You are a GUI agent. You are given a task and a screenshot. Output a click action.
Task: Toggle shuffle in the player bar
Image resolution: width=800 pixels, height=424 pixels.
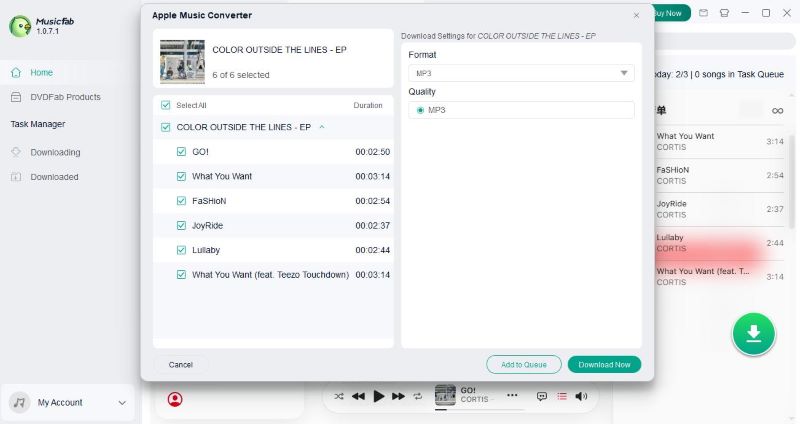pos(339,396)
